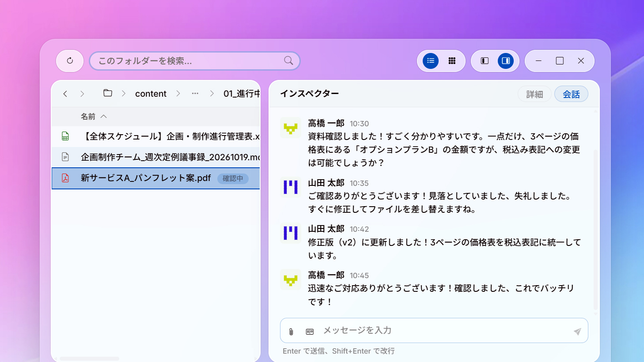644x362 pixels.
Task: Click 高橋 一郎 avatar at 10:30
Action: pos(291,128)
